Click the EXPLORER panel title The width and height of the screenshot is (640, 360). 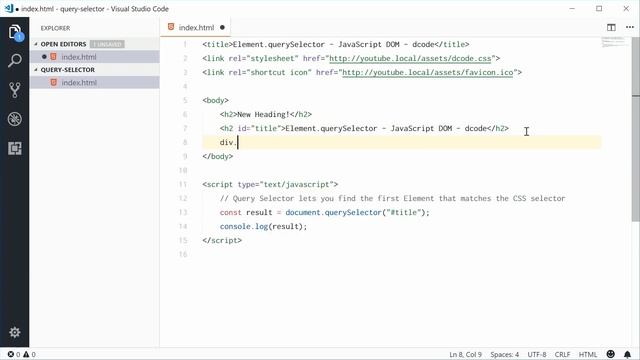pyautogui.click(x=56, y=28)
